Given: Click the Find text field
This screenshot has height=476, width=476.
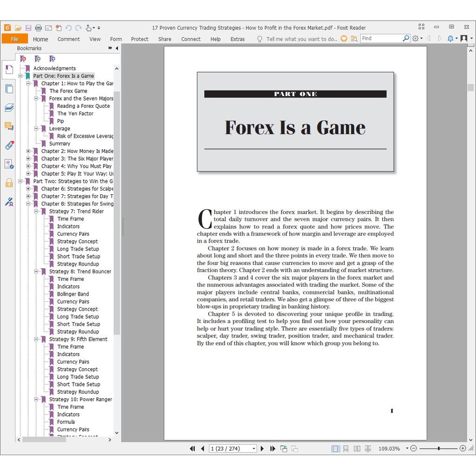Looking at the screenshot, I should (x=381, y=38).
